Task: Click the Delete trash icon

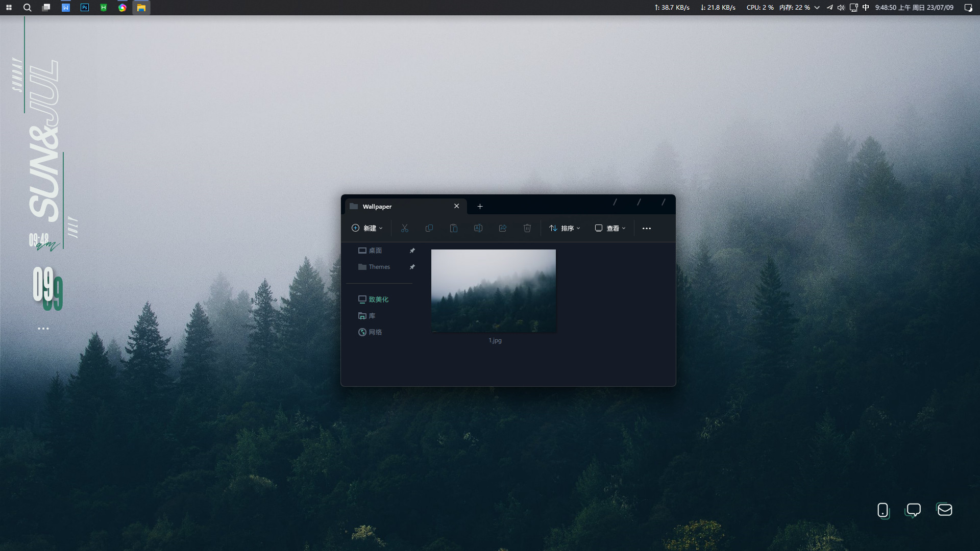Action: pos(527,228)
